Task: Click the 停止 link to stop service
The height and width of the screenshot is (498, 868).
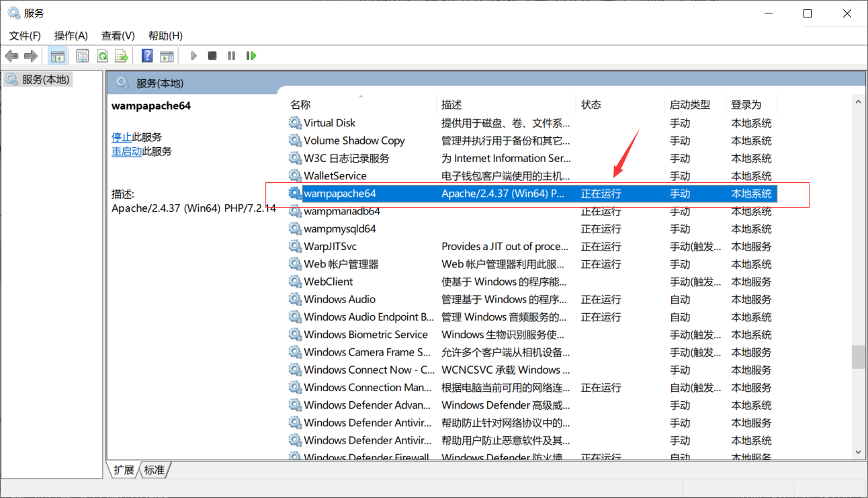Action: [x=122, y=137]
